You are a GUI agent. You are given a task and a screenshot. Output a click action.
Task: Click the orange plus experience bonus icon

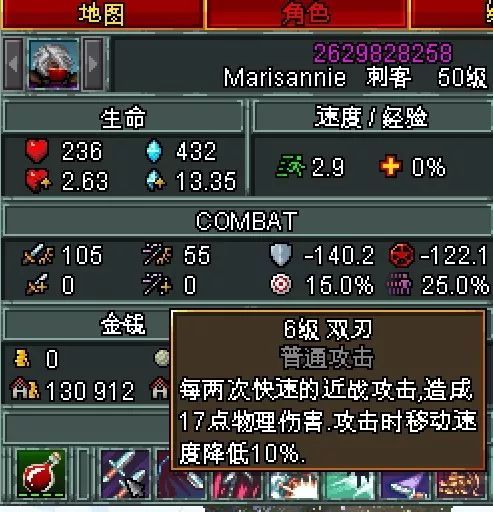pyautogui.click(x=390, y=166)
